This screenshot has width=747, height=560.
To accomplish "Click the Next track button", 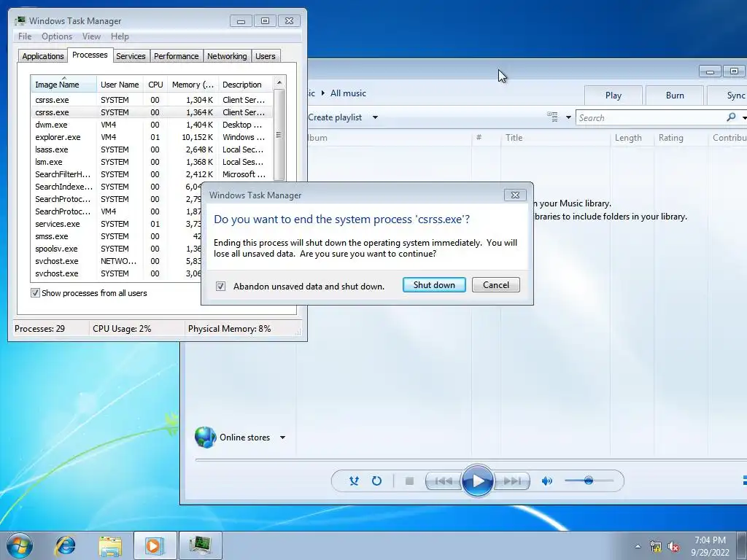I will click(x=513, y=481).
